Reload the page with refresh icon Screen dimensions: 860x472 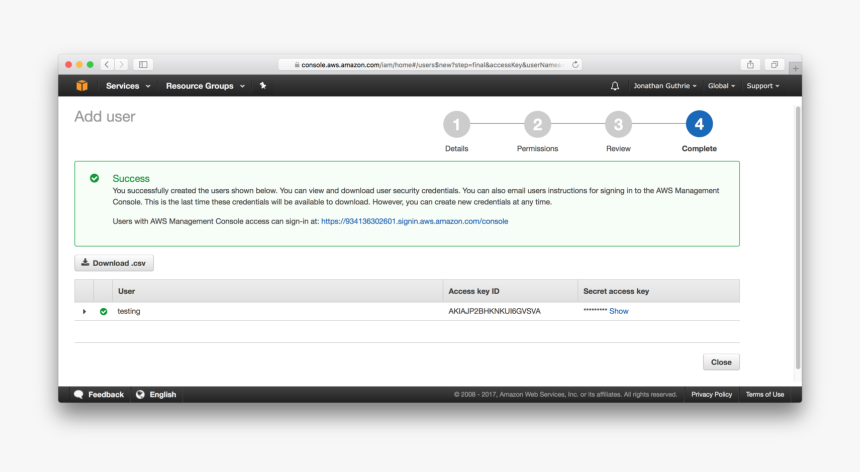point(575,65)
